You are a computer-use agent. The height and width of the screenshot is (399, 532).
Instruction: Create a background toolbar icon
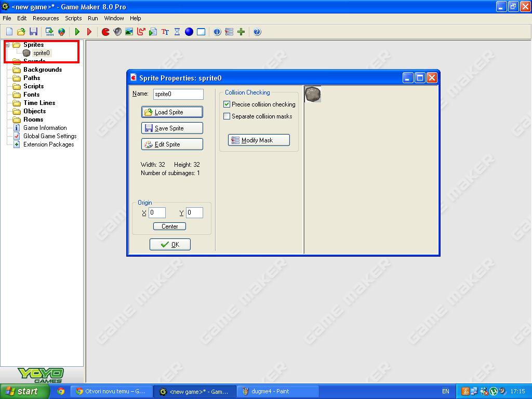[129, 32]
